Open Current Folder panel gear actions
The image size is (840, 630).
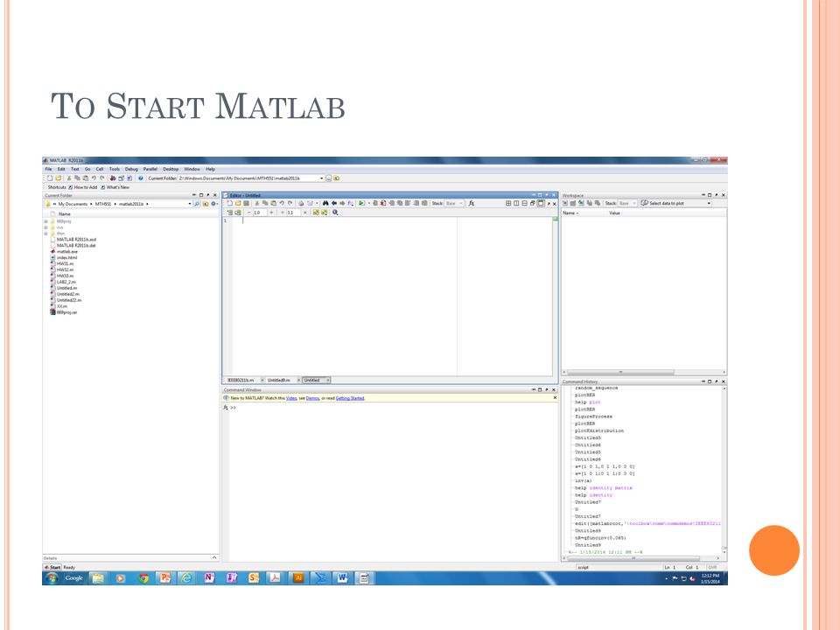pos(213,204)
